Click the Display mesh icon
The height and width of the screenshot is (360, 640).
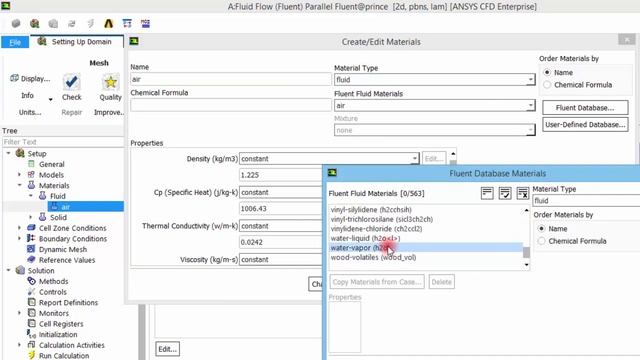point(14,78)
